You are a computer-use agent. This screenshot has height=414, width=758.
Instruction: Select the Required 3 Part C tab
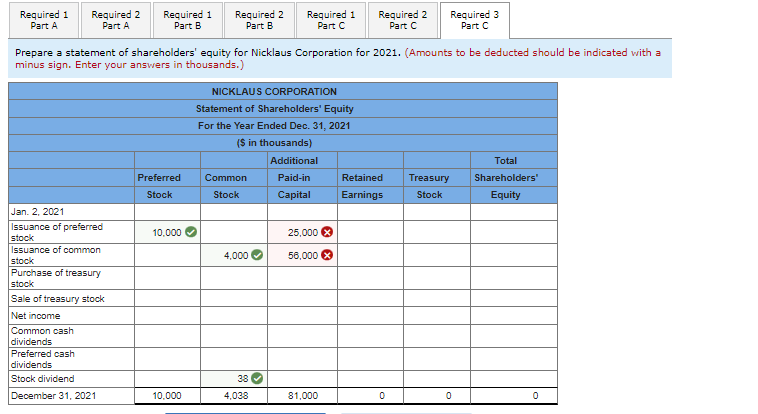pos(475,20)
